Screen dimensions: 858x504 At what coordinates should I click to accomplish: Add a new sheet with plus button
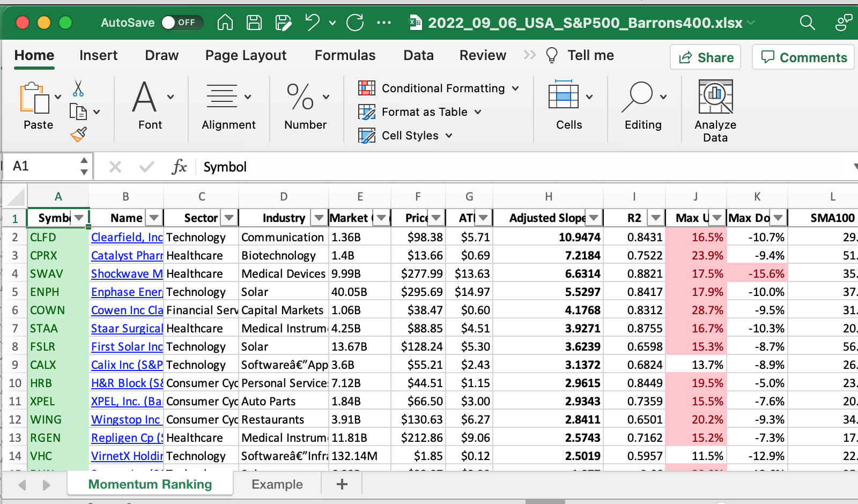point(342,484)
